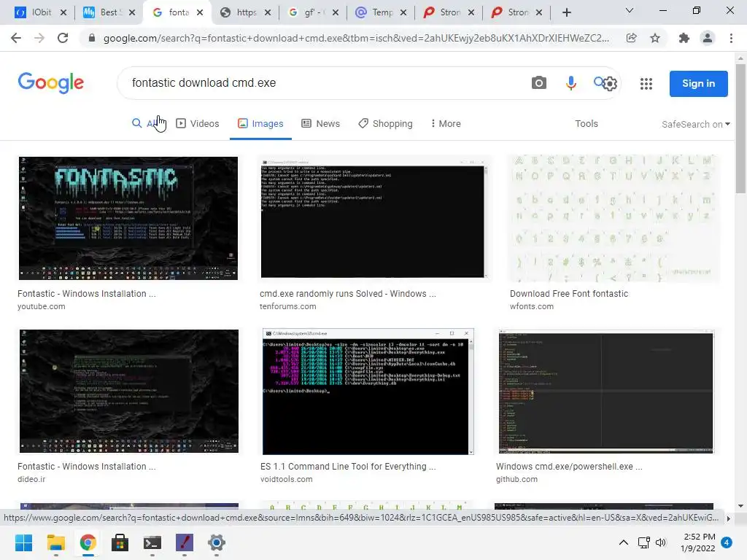Search by image camera icon
Screen dimensions: 747x560
pos(539,83)
